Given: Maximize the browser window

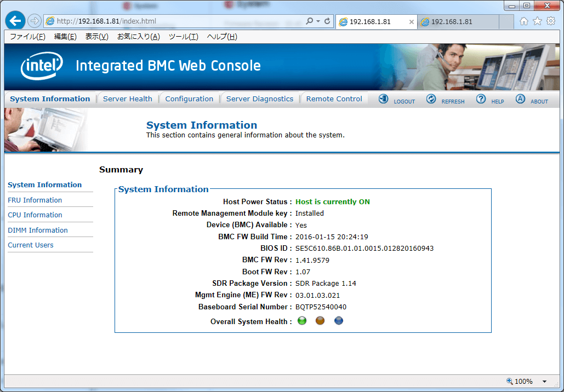Looking at the screenshot, I should coord(526,6).
